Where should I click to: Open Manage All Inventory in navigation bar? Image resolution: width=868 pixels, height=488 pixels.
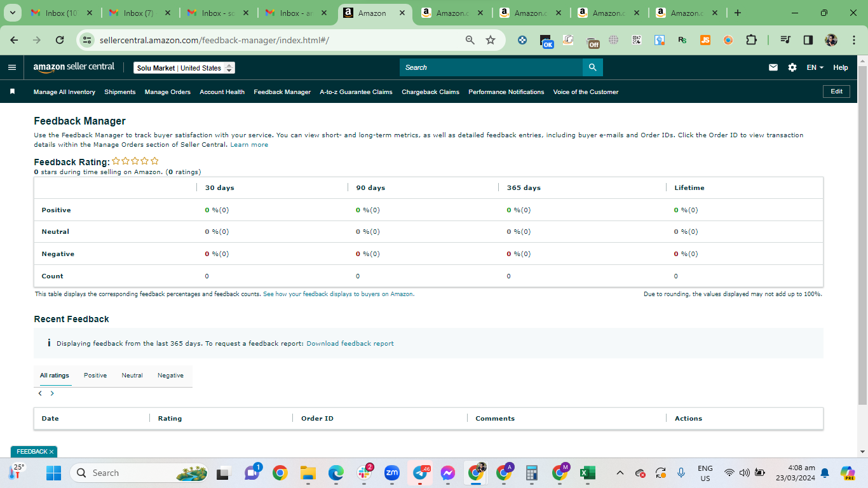pos(64,92)
